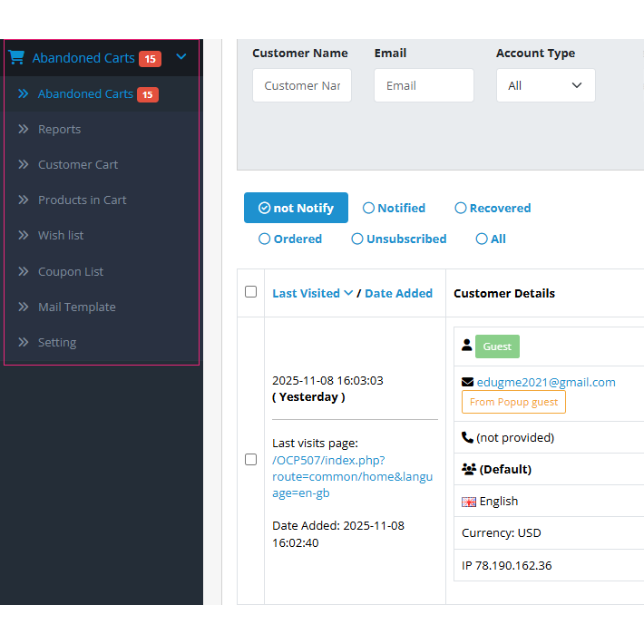
Task: Click the double-arrow icon beside Reports
Action: pos(24,129)
